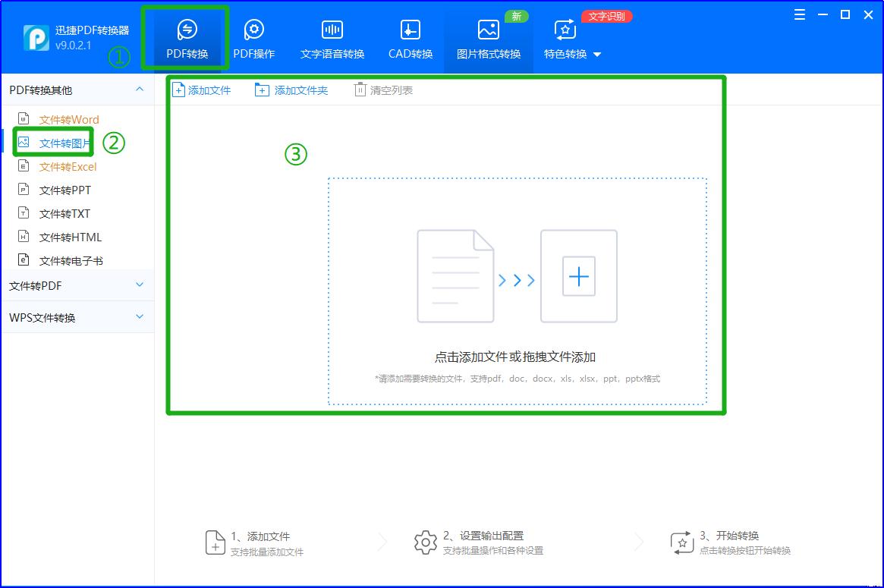Open the CAD转换 tool
This screenshot has height=588, width=884.
tap(409, 38)
